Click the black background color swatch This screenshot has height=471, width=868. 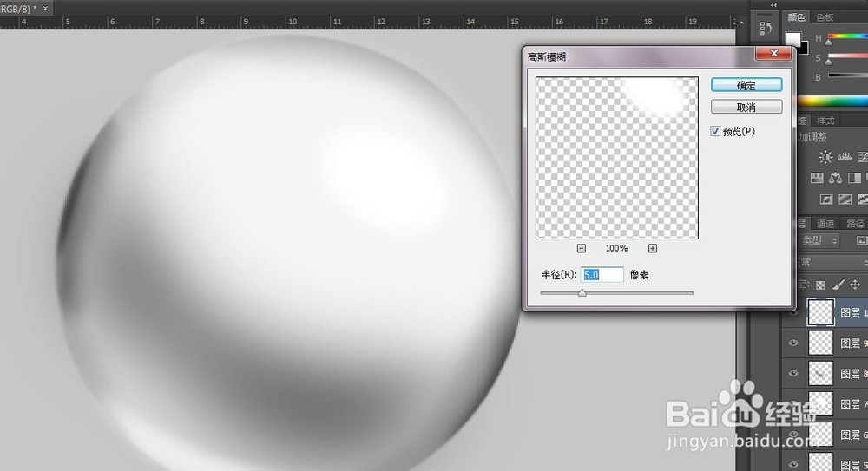tap(804, 49)
